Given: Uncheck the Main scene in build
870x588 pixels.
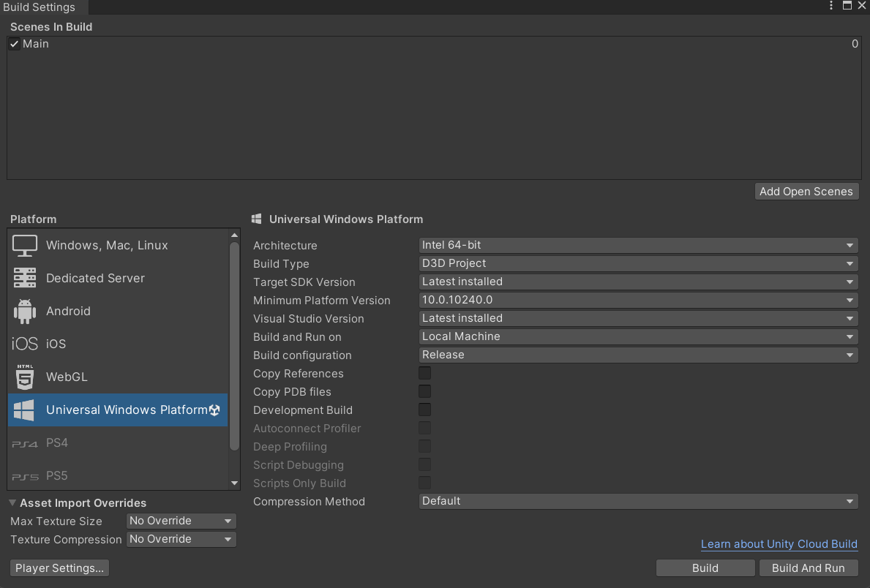Looking at the screenshot, I should pos(13,43).
